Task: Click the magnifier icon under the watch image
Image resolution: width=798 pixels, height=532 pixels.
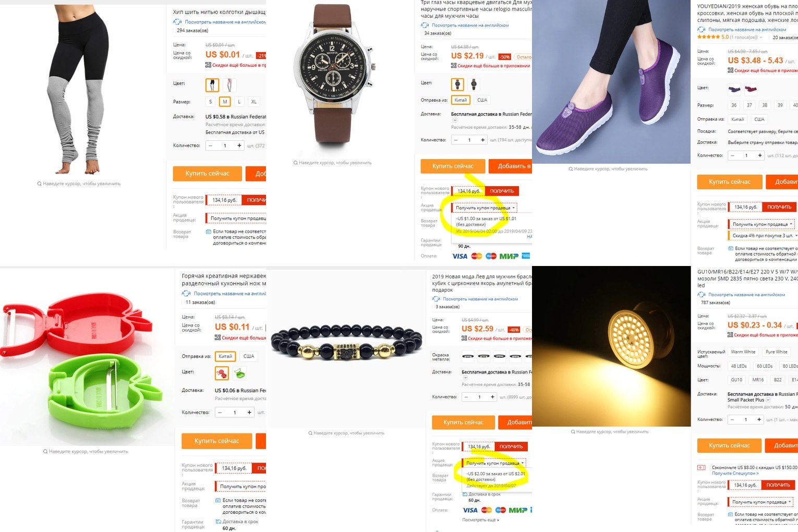Action: [295, 163]
